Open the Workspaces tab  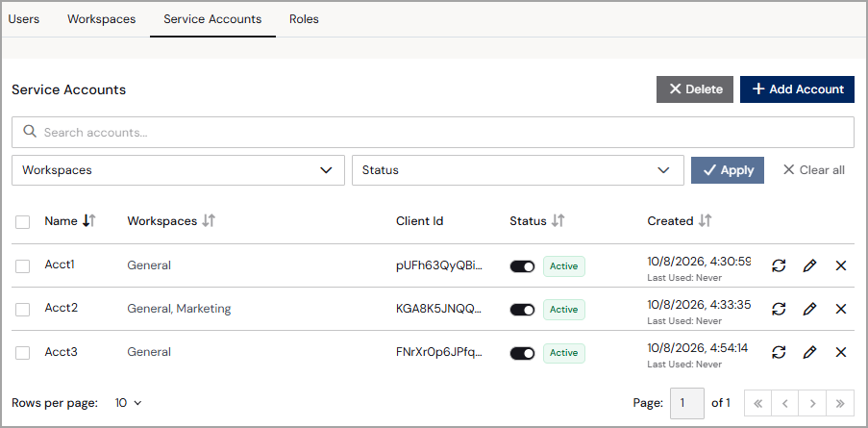pos(101,19)
